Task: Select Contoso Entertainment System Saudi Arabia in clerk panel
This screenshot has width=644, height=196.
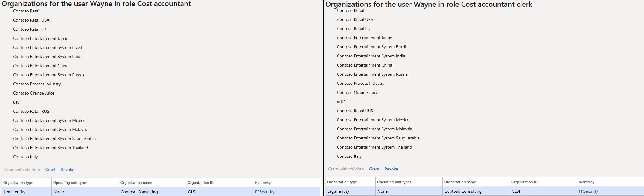Action: (x=378, y=138)
